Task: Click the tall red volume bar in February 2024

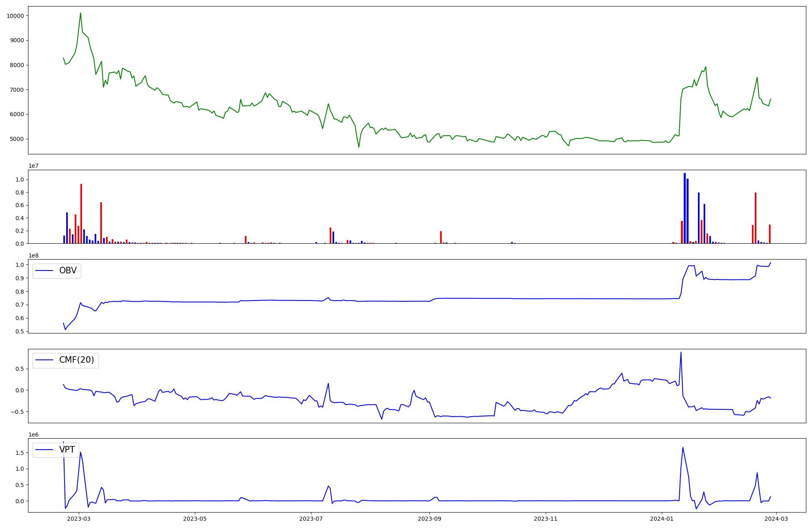Action: pos(756,217)
